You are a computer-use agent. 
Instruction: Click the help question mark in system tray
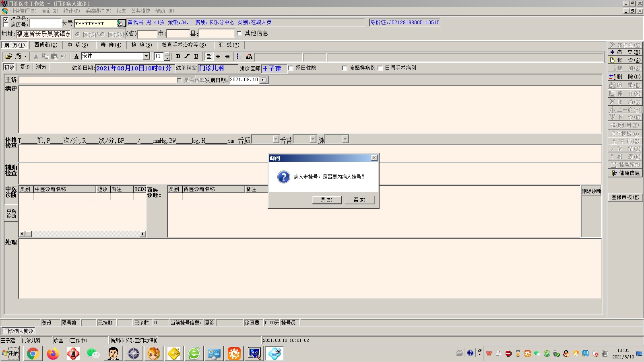pos(470,353)
